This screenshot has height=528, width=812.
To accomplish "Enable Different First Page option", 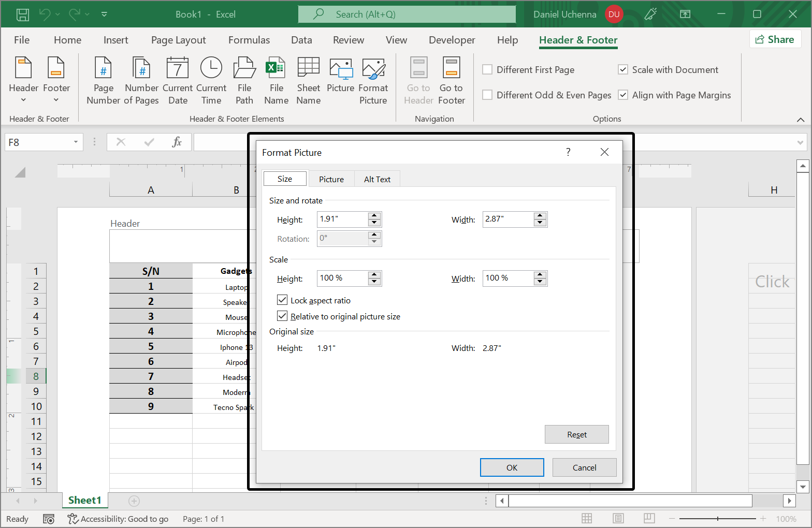I will [487, 70].
